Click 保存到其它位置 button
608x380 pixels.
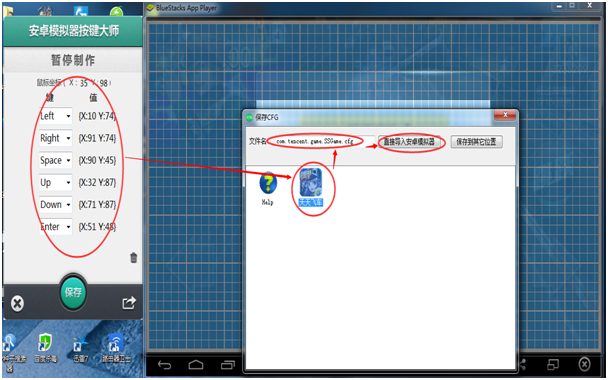pyautogui.click(x=477, y=142)
